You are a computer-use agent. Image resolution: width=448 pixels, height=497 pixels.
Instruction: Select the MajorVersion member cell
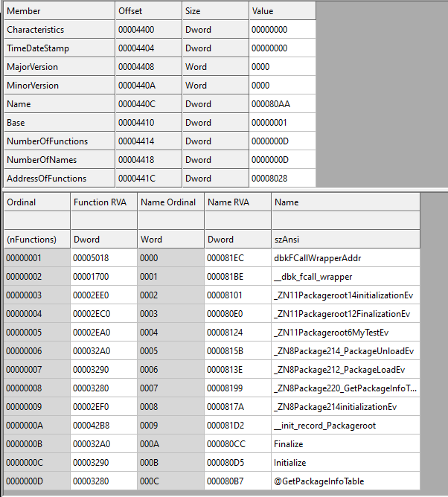[60, 67]
